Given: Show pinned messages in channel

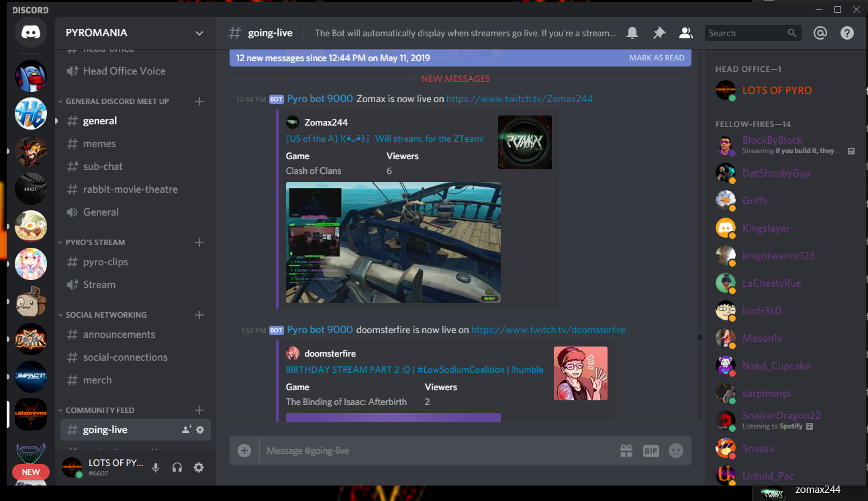Looking at the screenshot, I should 659,33.
